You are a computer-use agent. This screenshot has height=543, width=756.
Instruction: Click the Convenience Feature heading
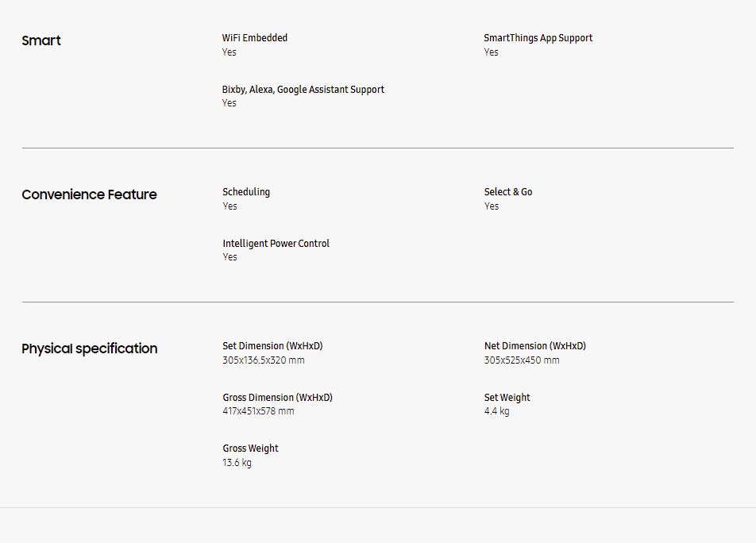click(x=89, y=194)
